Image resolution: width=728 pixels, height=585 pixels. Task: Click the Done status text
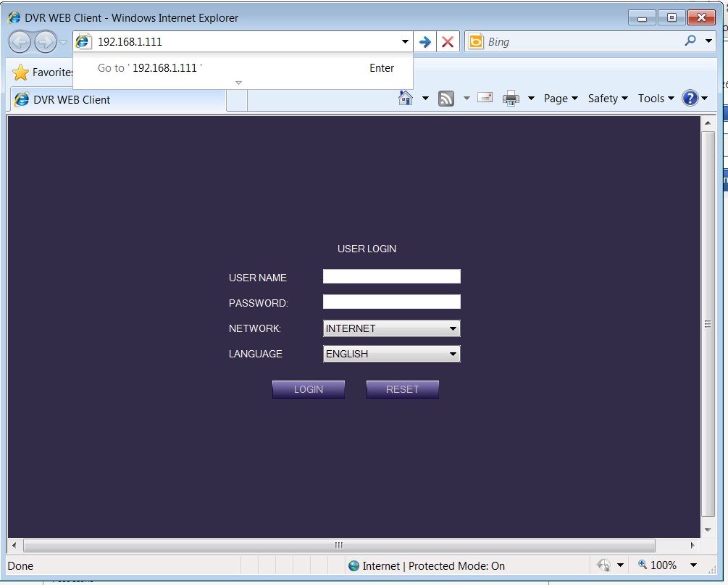pos(20,566)
